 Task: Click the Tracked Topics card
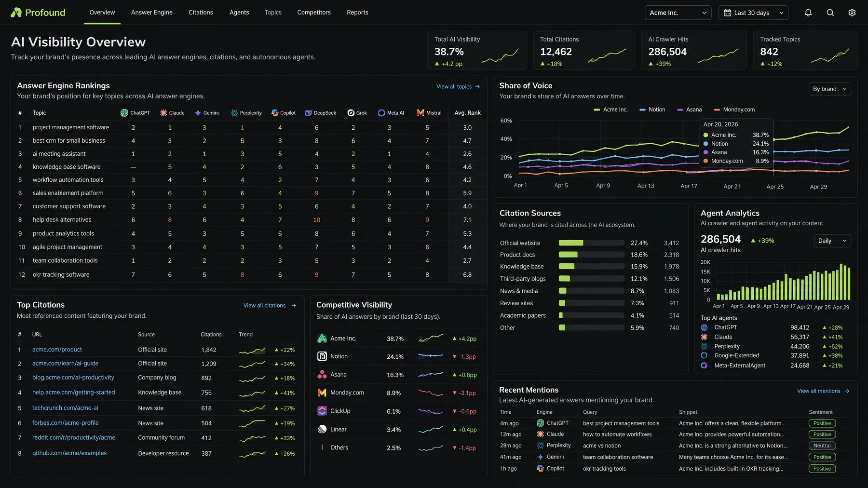click(805, 51)
